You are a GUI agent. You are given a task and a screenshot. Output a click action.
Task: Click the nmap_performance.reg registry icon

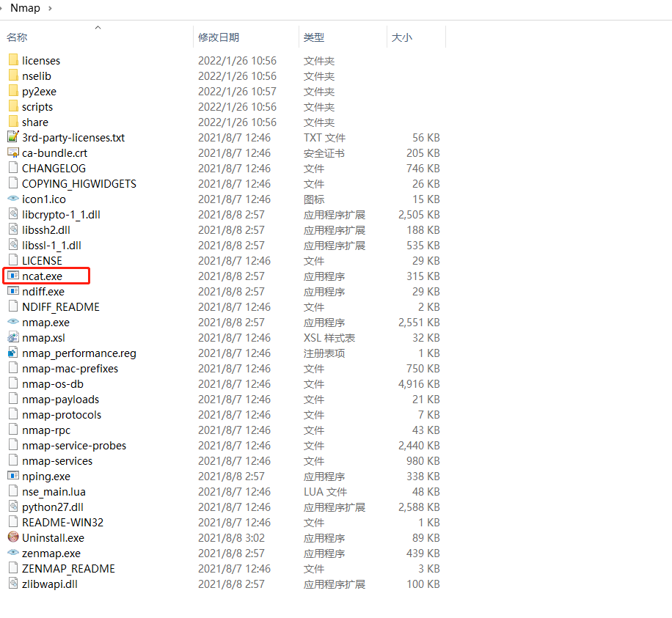click(x=13, y=353)
